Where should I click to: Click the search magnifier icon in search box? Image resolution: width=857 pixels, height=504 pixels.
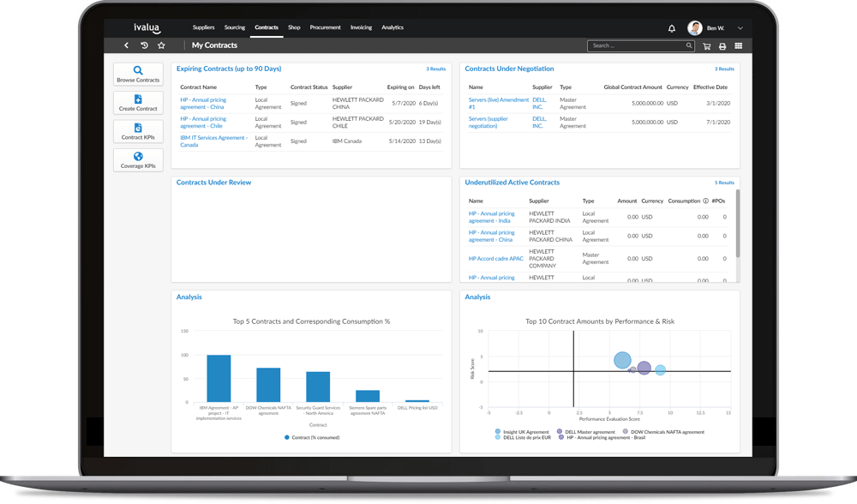pyautogui.click(x=689, y=46)
